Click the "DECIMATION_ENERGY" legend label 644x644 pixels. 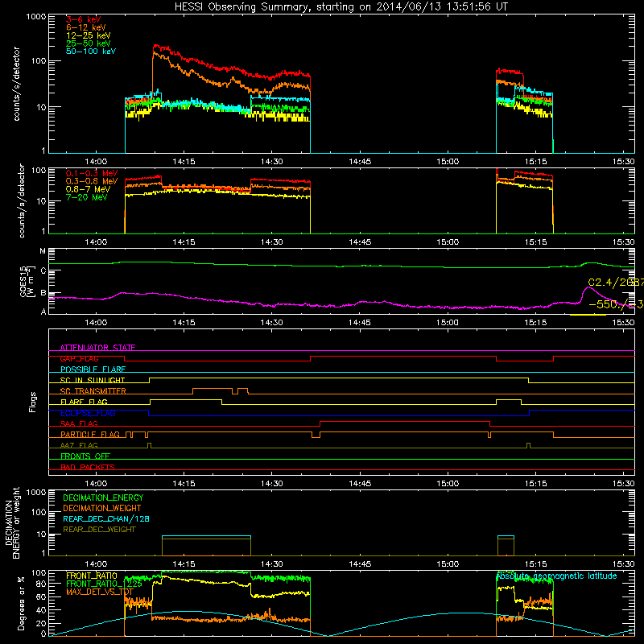pos(103,497)
